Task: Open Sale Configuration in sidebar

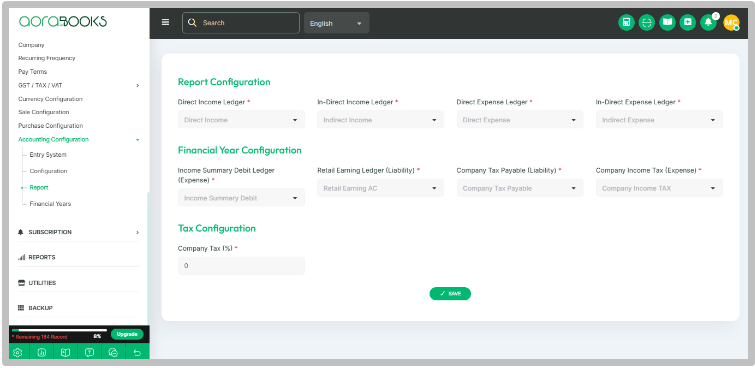Action: point(44,112)
